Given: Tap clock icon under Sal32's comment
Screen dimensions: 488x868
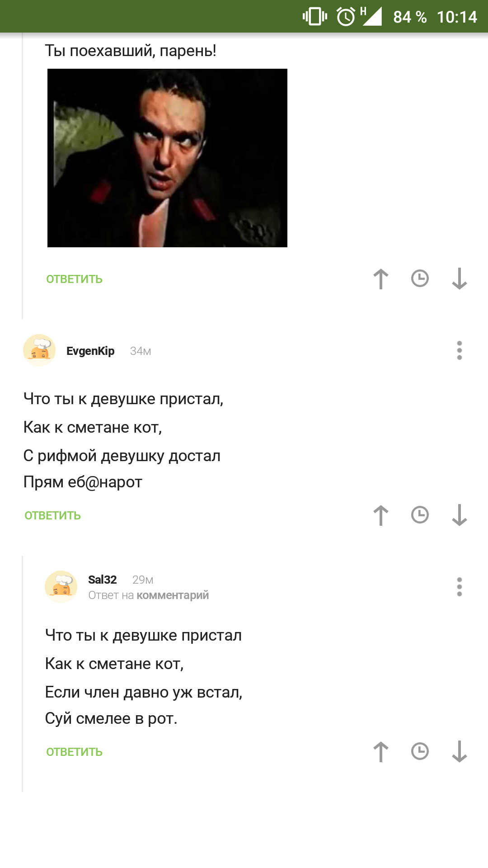Looking at the screenshot, I should tap(420, 751).
